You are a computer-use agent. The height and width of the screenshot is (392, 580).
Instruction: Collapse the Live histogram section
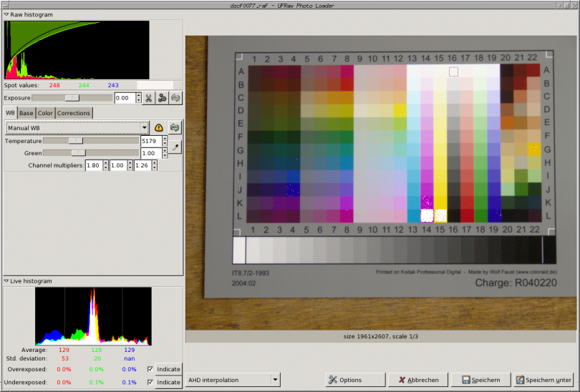(6, 281)
